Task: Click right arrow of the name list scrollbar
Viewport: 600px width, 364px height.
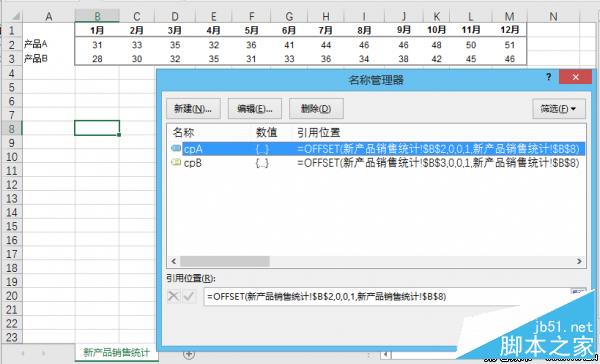Action: click(x=579, y=261)
